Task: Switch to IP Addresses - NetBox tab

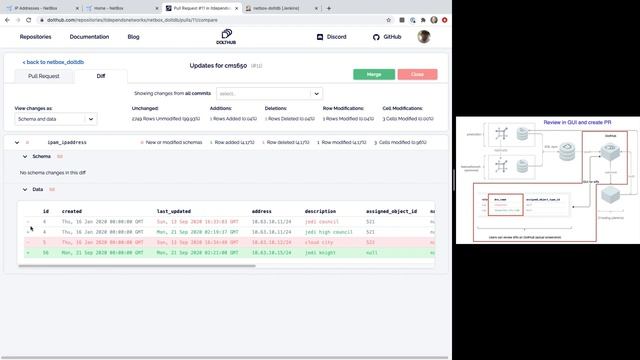Action: click(x=42, y=8)
